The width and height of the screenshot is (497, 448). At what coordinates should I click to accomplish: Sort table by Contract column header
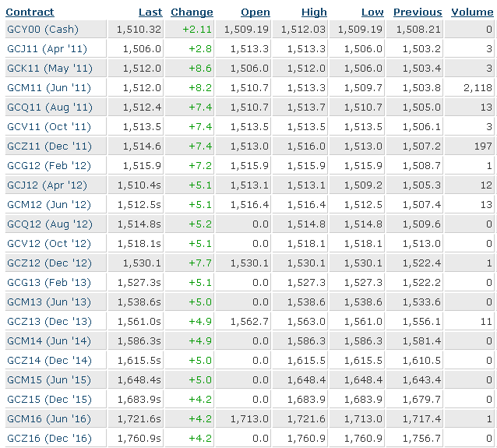pyautogui.click(x=30, y=12)
